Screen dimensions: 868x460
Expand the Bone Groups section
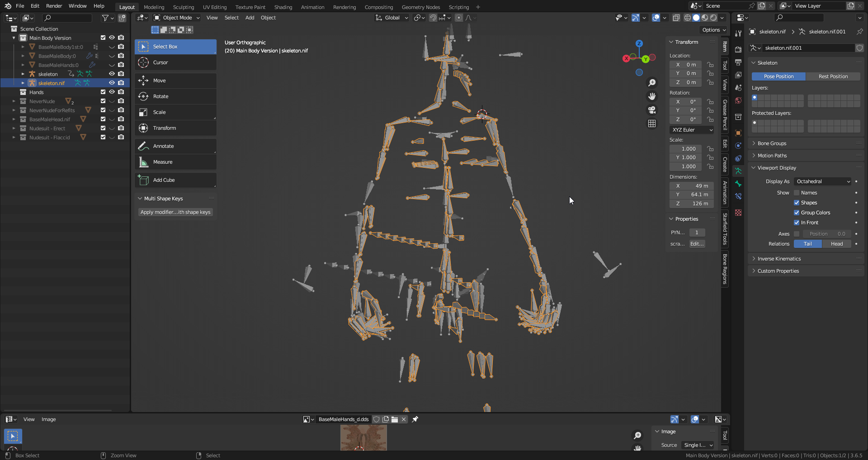click(x=772, y=143)
